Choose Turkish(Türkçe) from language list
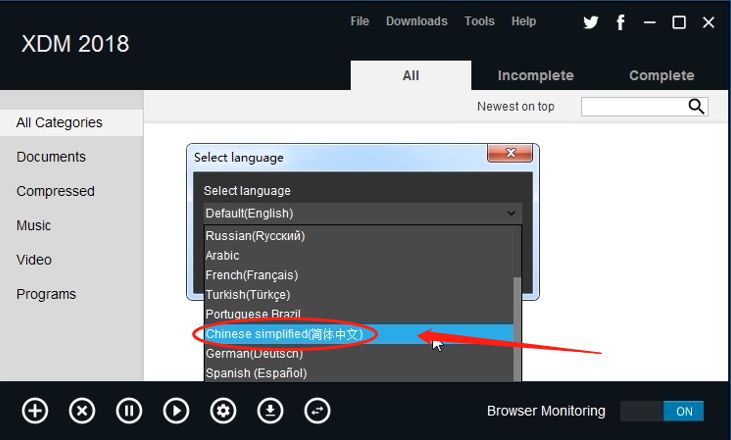Viewport: 731px width, 440px height. pos(359,295)
